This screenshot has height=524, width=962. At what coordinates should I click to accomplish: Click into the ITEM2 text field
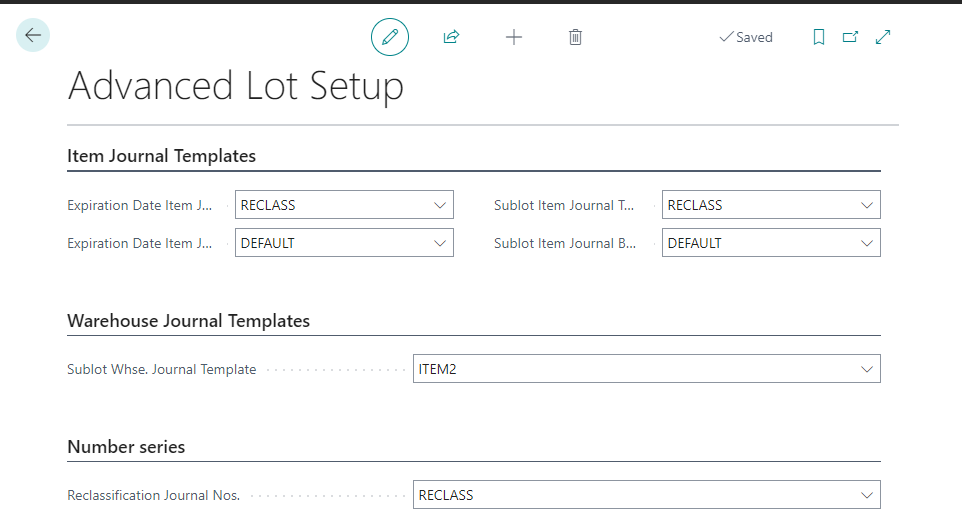[x=630, y=369]
